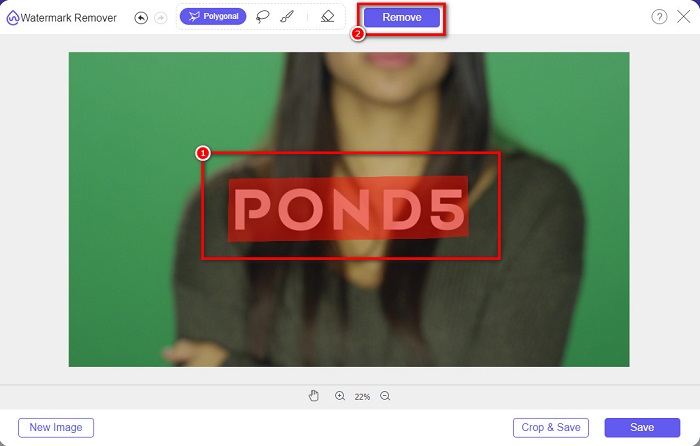Click the Watermark Remover logo icon
This screenshot has height=446, width=700.
click(x=13, y=18)
